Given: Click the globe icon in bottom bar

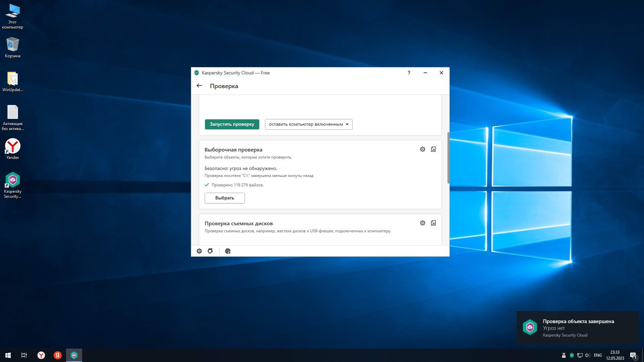Looking at the screenshot, I should (228, 251).
